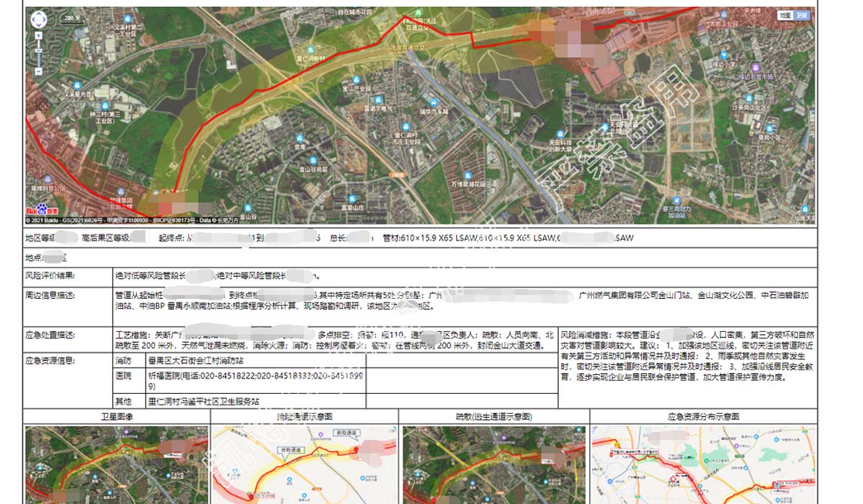This screenshot has width=863, height=504.
Task: Click the 金山产业园 map marker
Action: click(355, 80)
